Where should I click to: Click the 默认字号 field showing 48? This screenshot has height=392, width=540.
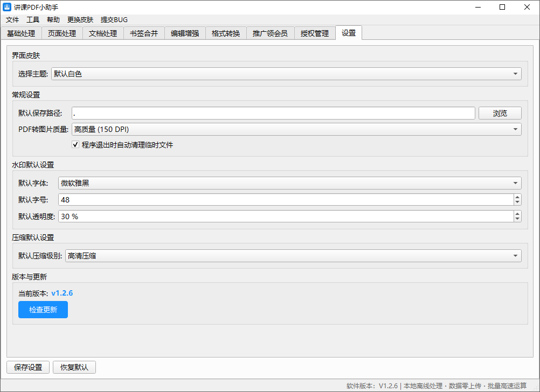click(286, 200)
